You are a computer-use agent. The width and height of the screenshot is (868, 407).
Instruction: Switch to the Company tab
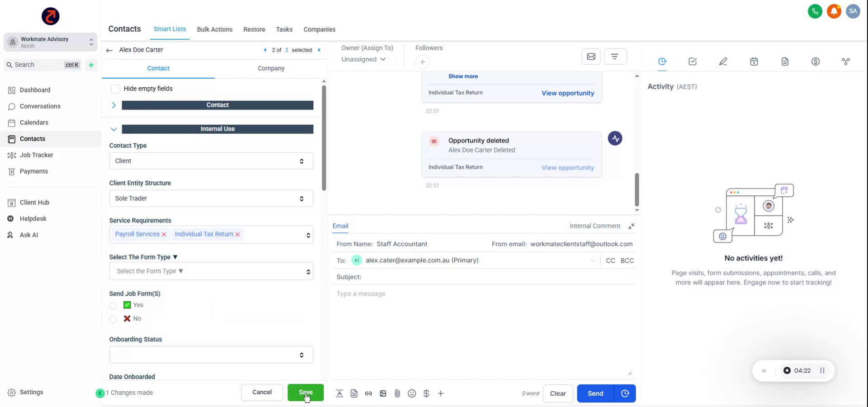271,68
